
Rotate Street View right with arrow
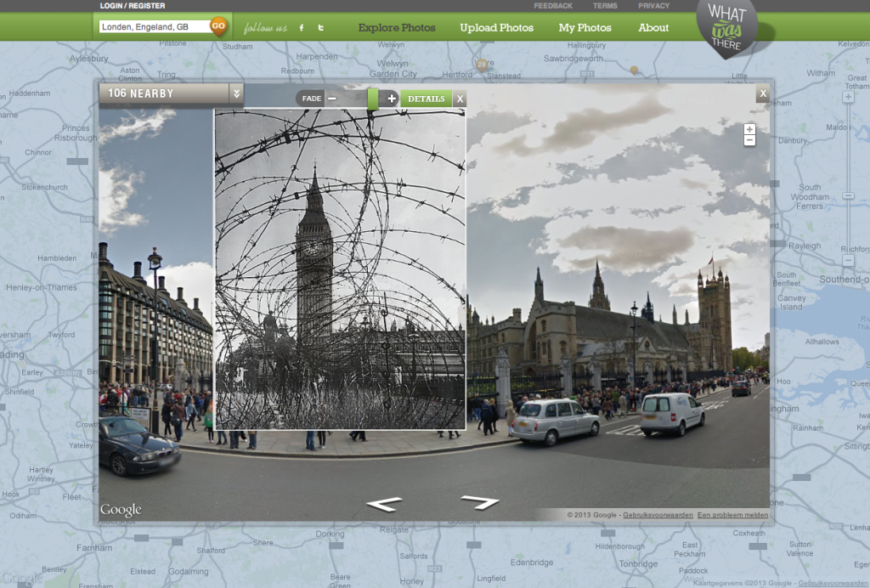pyautogui.click(x=480, y=502)
